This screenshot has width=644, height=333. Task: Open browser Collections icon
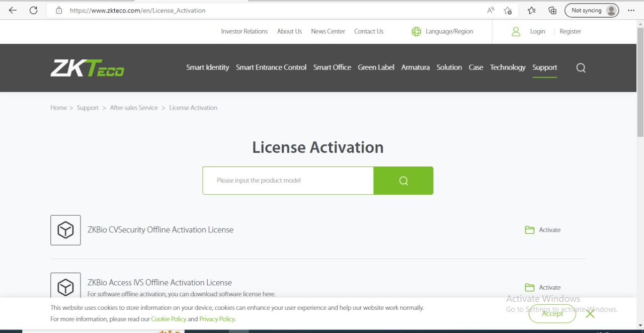point(552,10)
